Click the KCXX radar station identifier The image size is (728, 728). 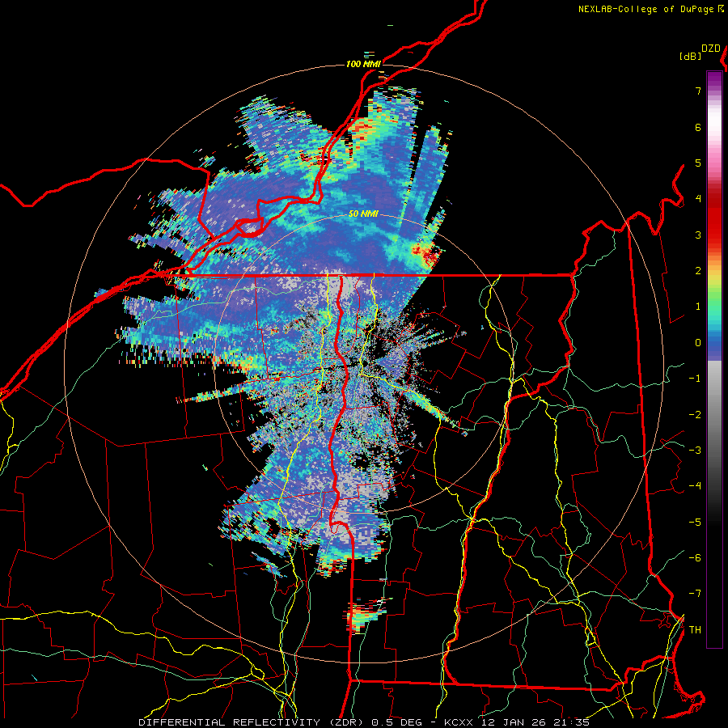coord(460,722)
